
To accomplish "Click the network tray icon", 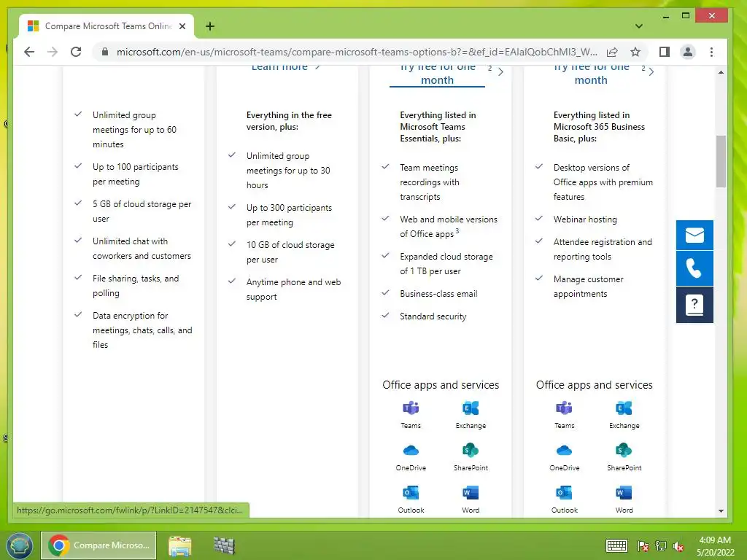I will click(x=661, y=546).
